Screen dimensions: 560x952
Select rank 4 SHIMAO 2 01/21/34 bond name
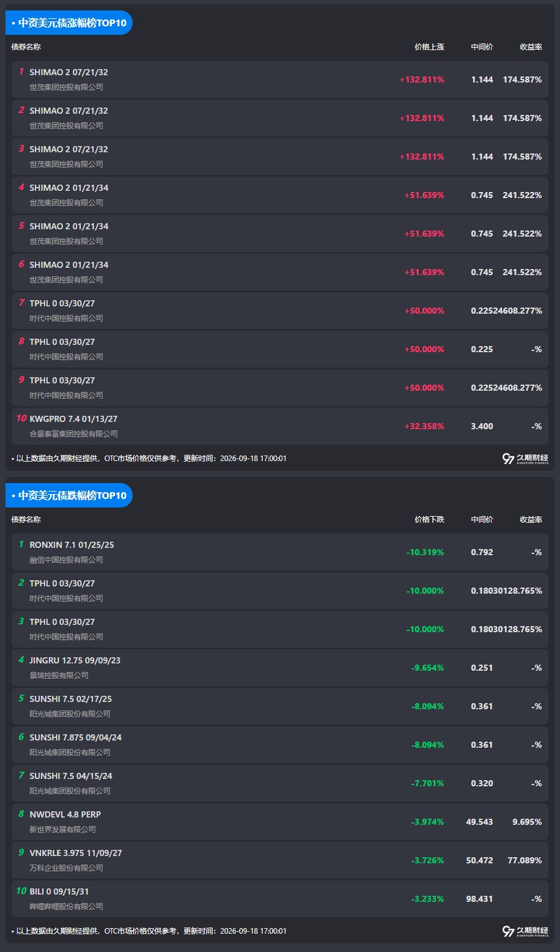[69, 188]
